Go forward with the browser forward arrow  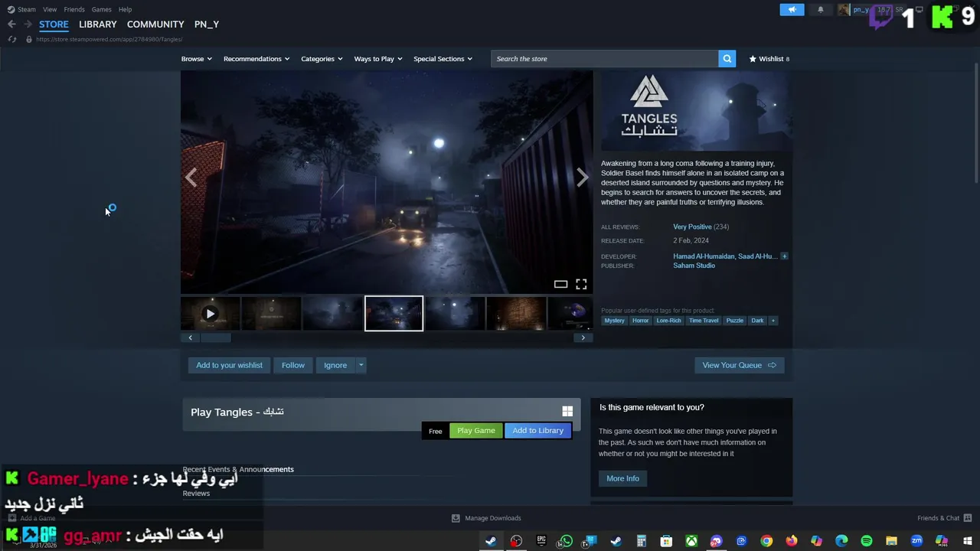point(28,24)
